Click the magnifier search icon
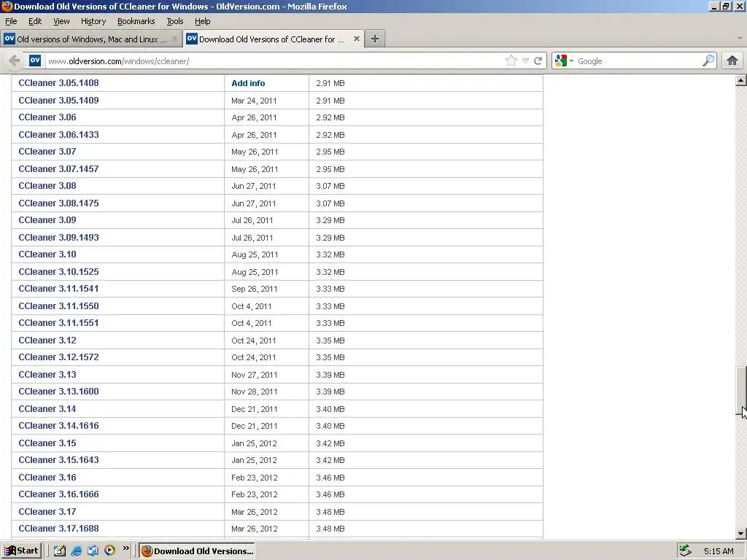747x560 pixels. pos(708,61)
